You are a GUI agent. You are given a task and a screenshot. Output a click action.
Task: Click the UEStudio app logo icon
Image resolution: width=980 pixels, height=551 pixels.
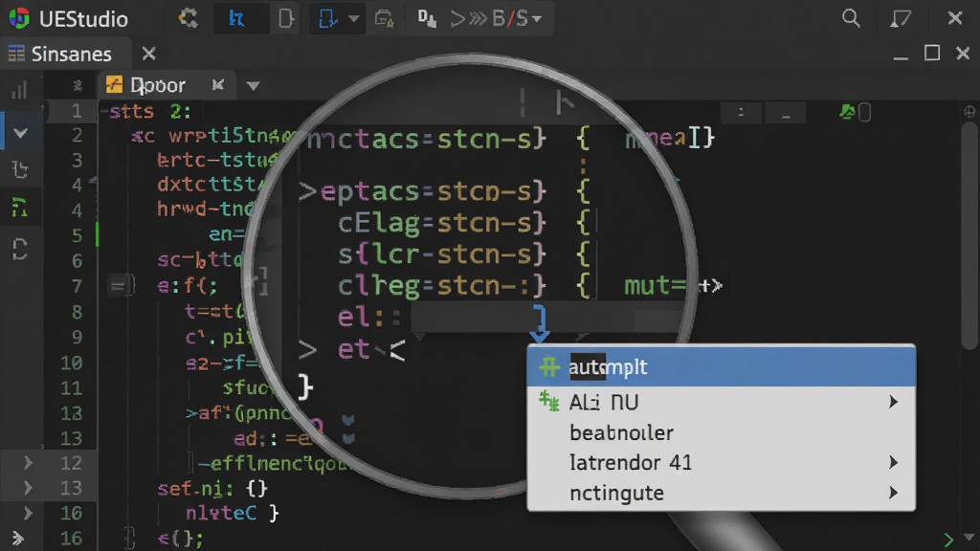tap(19, 18)
